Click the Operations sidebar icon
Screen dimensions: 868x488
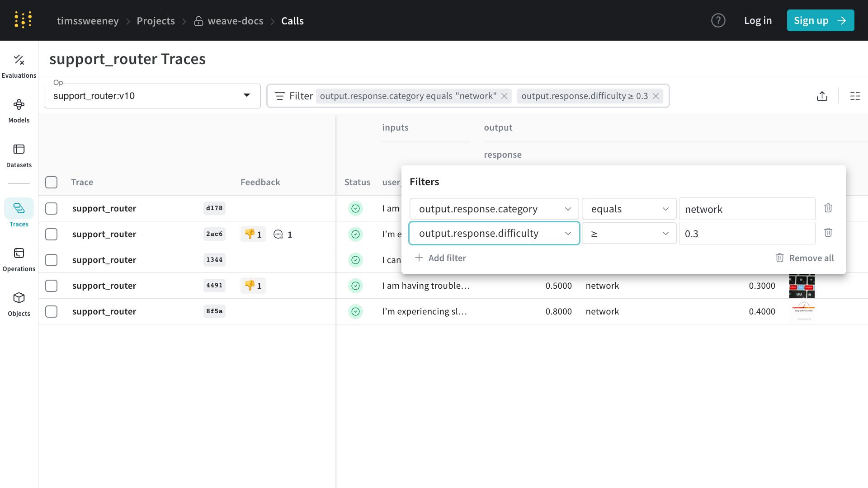(19, 253)
